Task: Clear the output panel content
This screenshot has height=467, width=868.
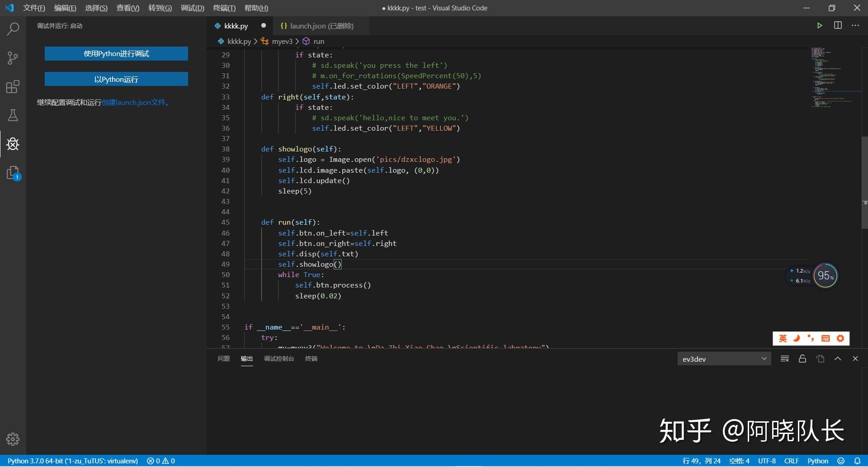Action: tap(785, 359)
